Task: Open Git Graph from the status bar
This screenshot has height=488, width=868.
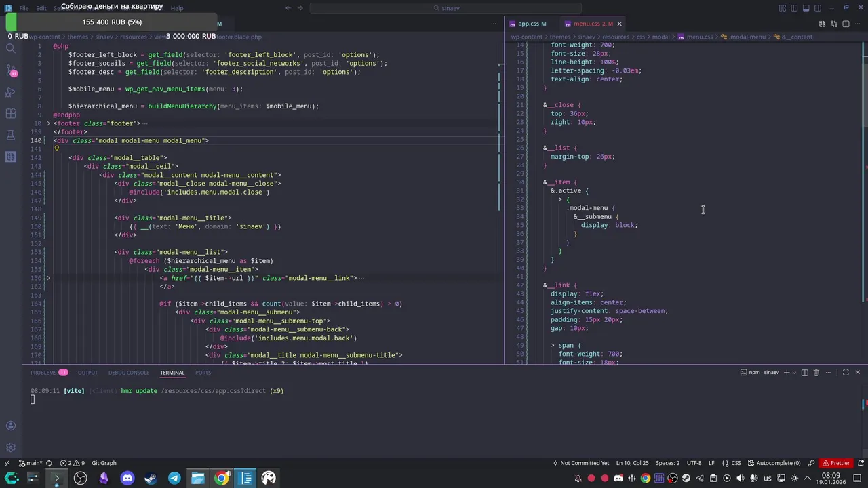Action: (x=104, y=463)
